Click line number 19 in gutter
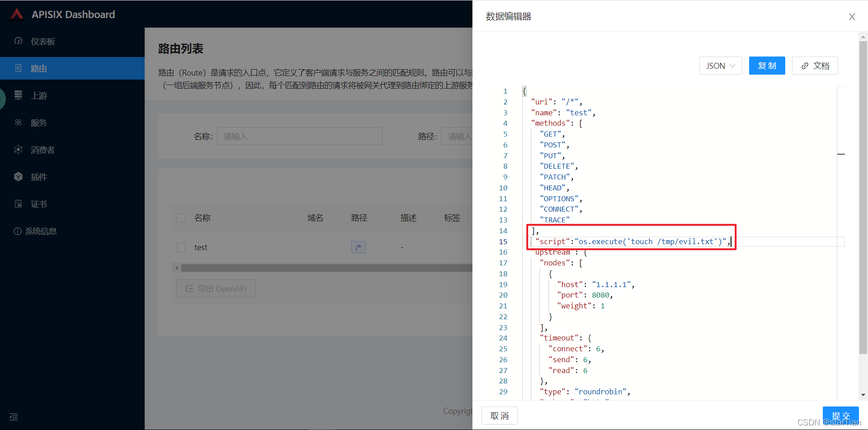The width and height of the screenshot is (868, 430). coord(503,284)
